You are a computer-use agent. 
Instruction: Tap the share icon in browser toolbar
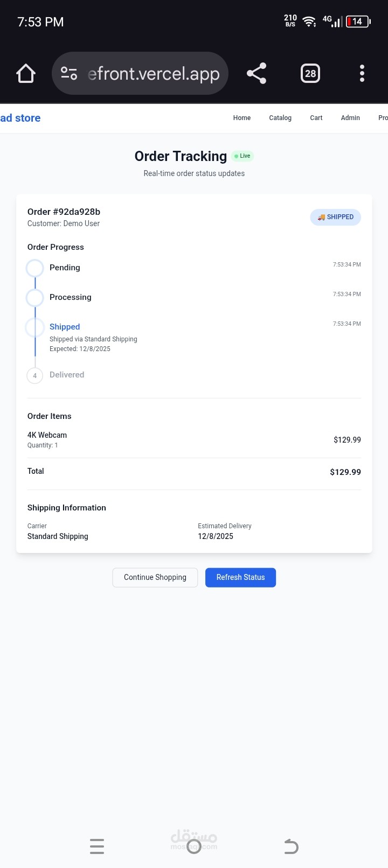[257, 73]
